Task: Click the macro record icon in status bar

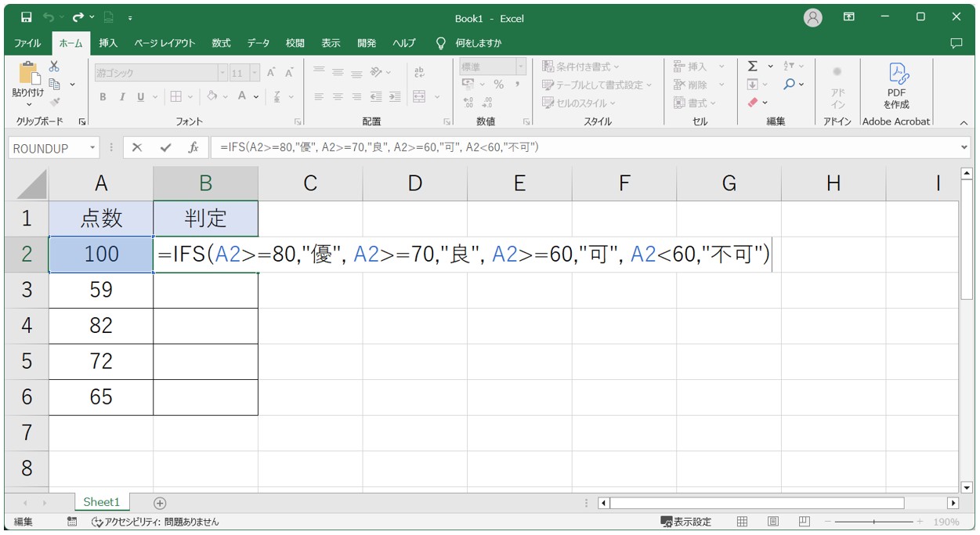Action: point(72,522)
